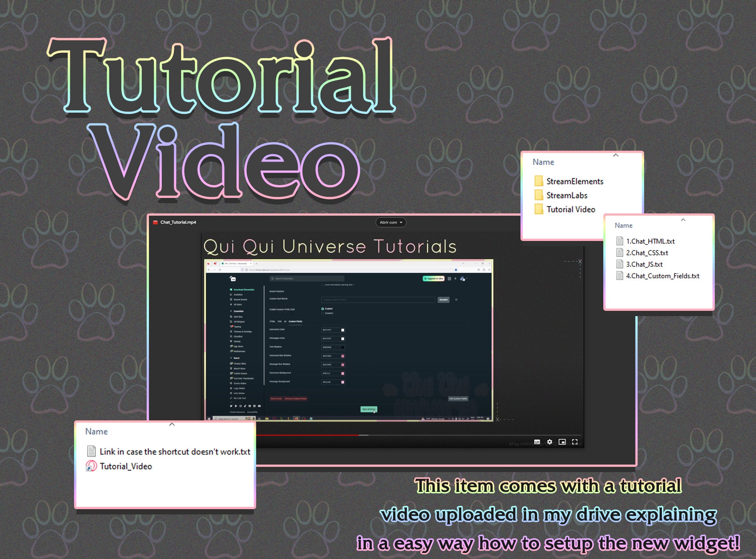Open 1.Chat_HTML.txt file
Screen dimensions: 756x559
[x=645, y=241]
